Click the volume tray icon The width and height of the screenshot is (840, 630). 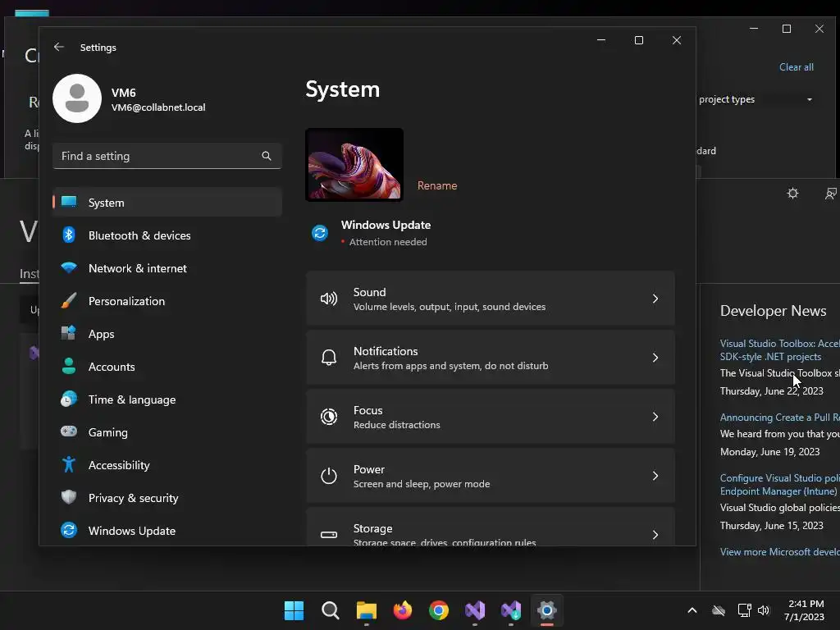[x=764, y=610]
